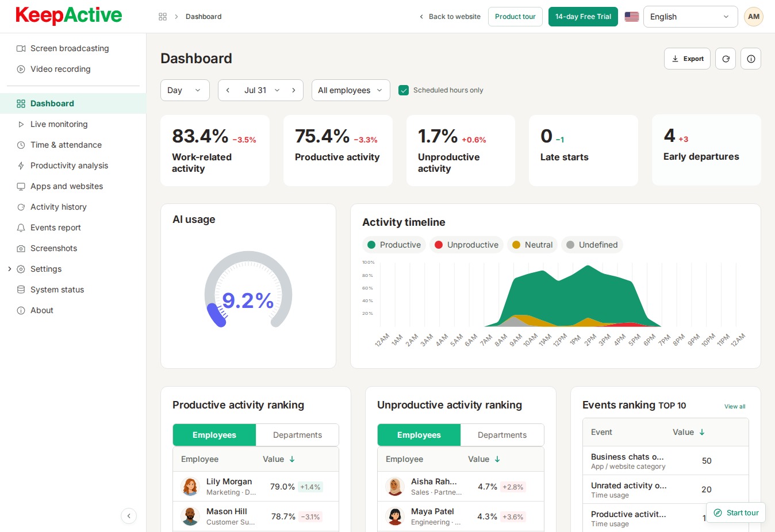Open View all events link
The height and width of the screenshot is (532, 775).
(735, 406)
